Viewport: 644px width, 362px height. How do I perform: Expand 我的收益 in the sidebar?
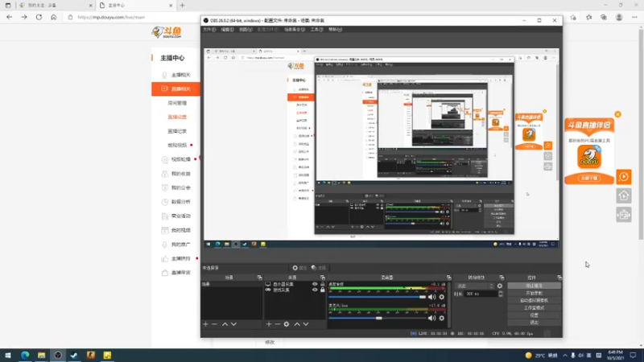point(175,174)
